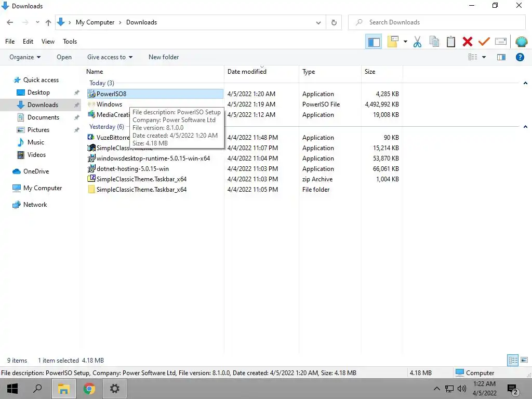Collapse the Yesterday (6) group
Screen dimensions: 532x399
525,127
